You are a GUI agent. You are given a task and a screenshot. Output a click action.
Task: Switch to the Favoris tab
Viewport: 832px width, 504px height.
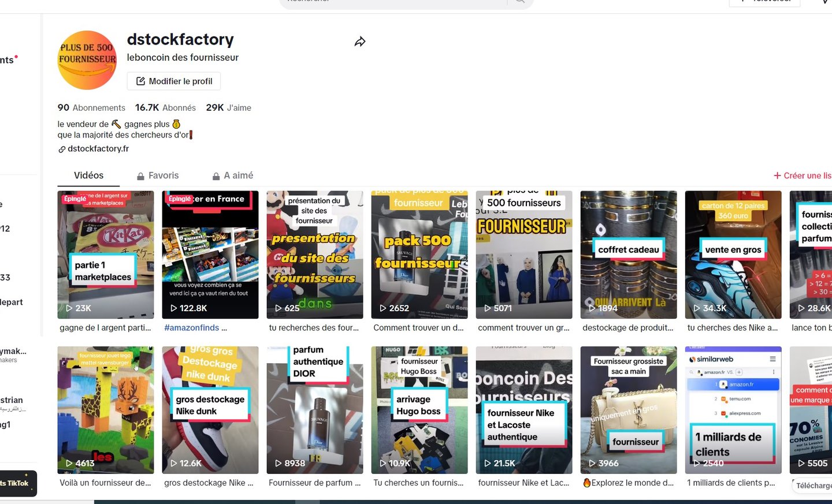tap(158, 176)
